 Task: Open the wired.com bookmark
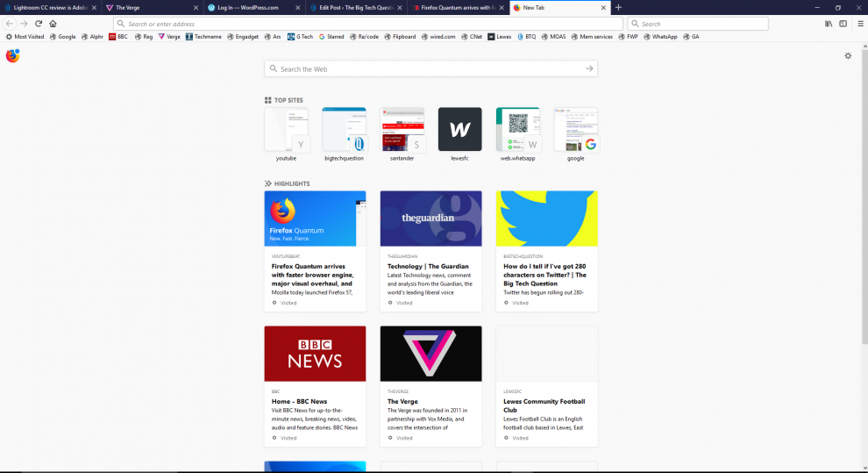438,37
